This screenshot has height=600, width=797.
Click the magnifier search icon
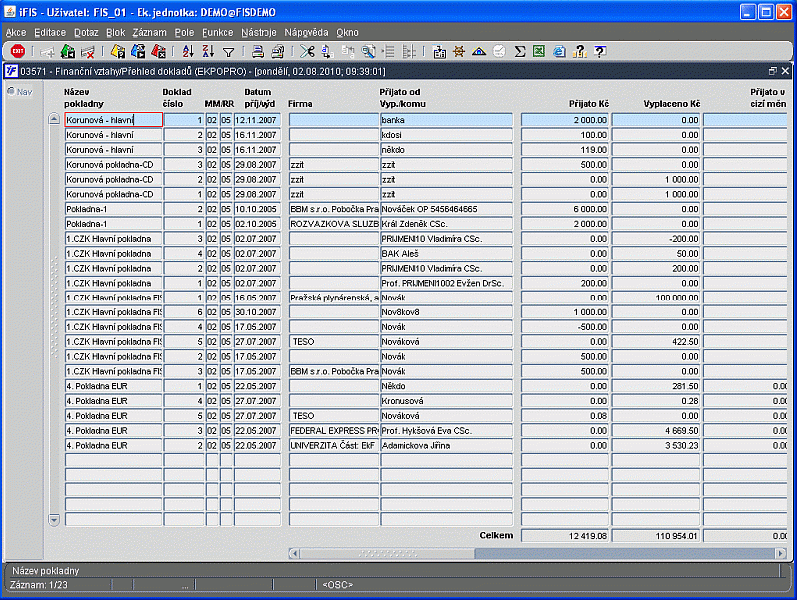tap(369, 51)
